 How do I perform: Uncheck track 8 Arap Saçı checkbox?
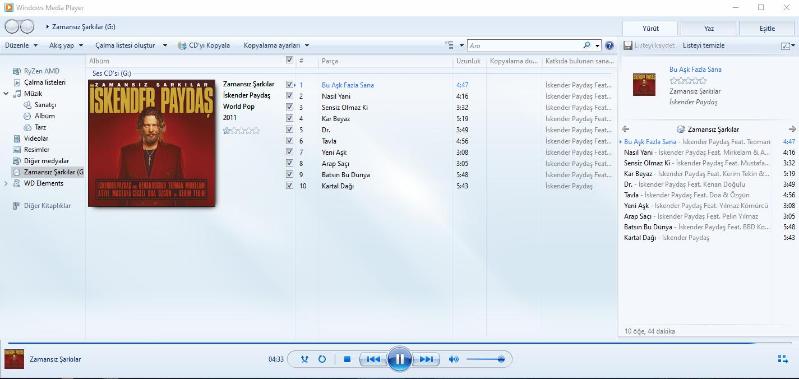[x=289, y=163]
